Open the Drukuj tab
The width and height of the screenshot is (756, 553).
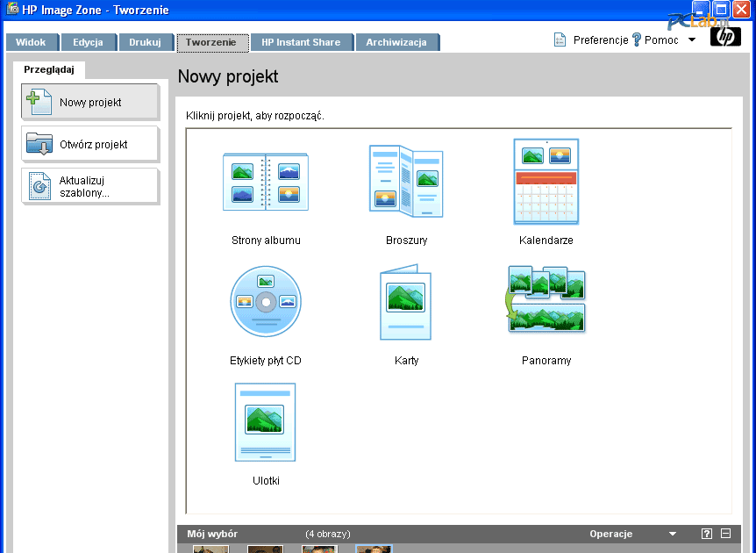point(146,42)
